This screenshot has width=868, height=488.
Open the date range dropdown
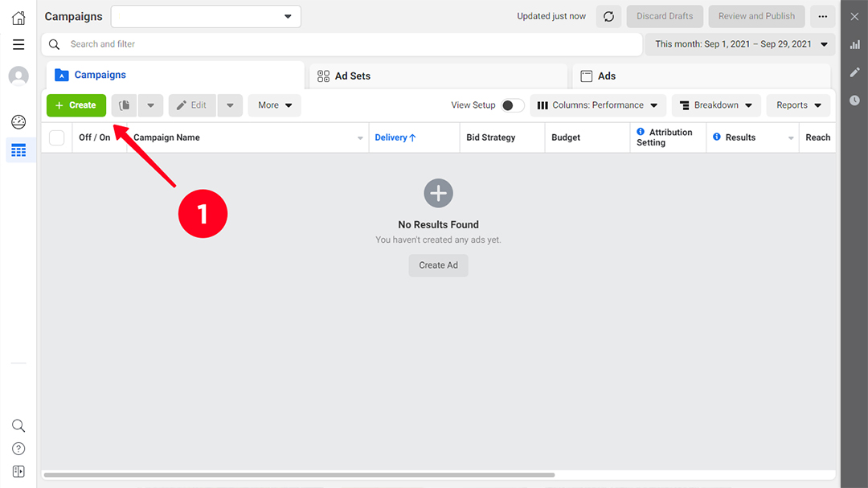tap(741, 44)
